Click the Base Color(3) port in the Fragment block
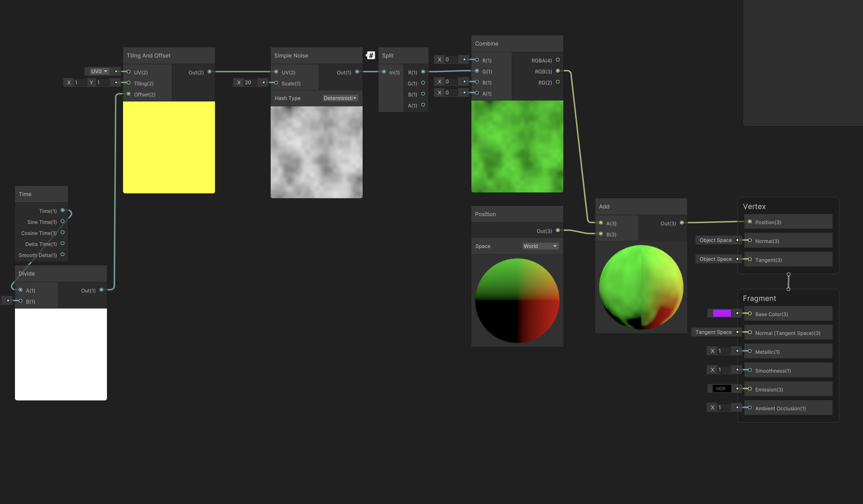 750,313
